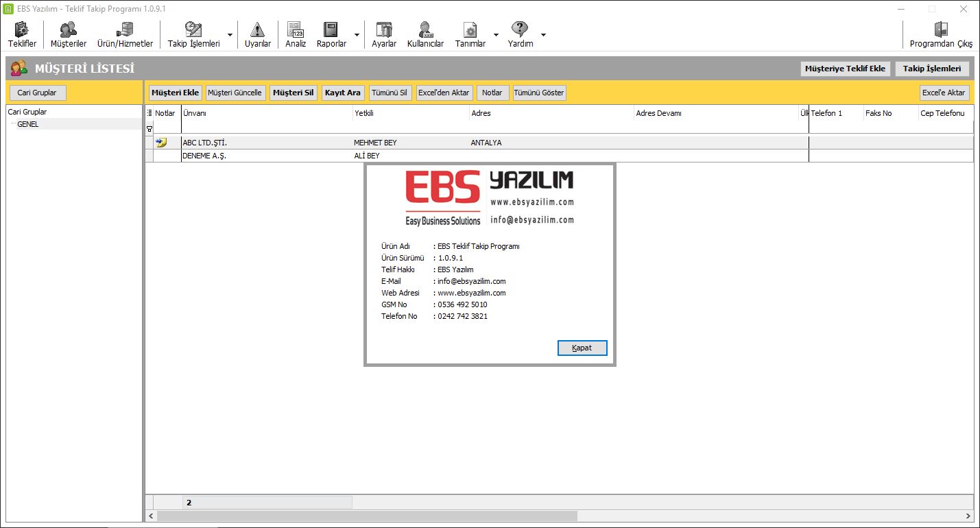Click the Müşteriye Teklif Ekle button

(845, 69)
